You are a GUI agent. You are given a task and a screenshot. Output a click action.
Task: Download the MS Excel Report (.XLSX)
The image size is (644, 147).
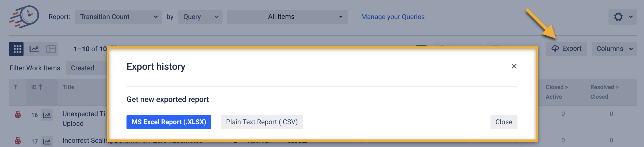[169, 122]
